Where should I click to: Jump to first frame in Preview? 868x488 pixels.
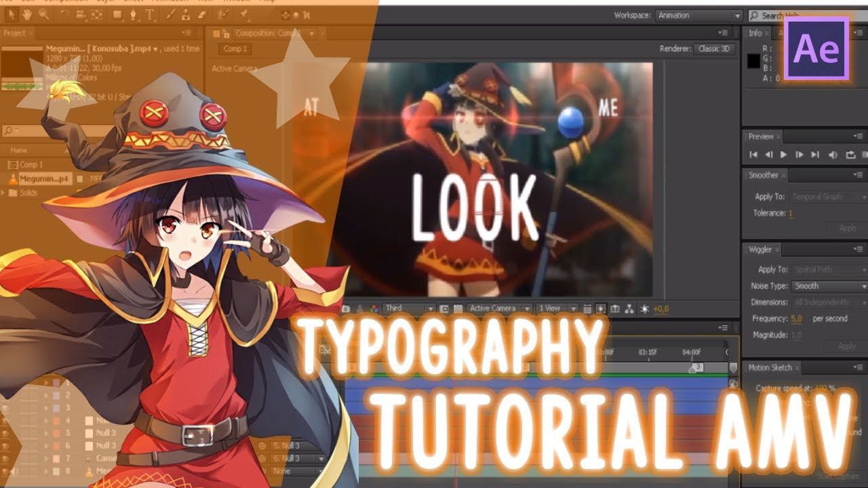[x=753, y=155]
